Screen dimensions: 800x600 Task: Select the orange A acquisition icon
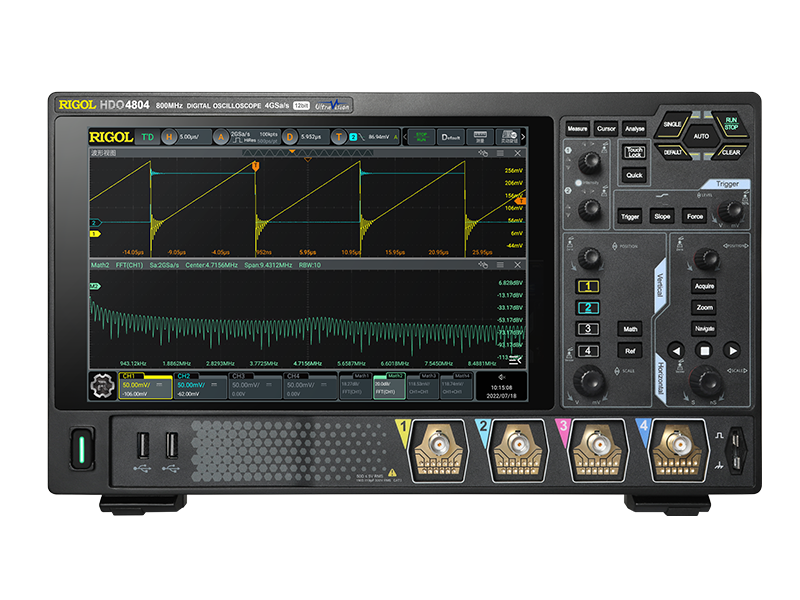point(221,137)
